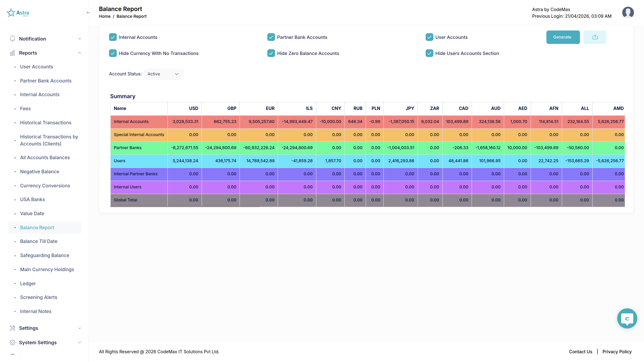Image resolution: width=644 pixels, height=362 pixels.
Task: Open the Privacy Policy link
Action: point(617,351)
